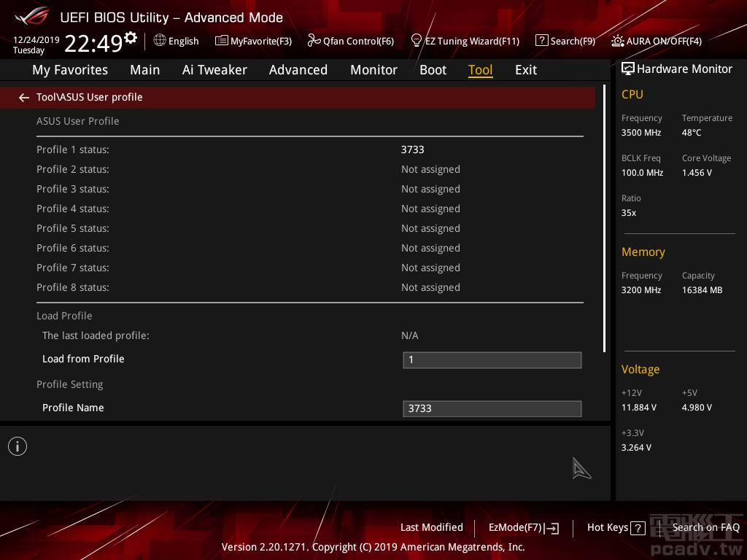Click the back arrow on ASUS User profile breadcrumb

tap(24, 97)
